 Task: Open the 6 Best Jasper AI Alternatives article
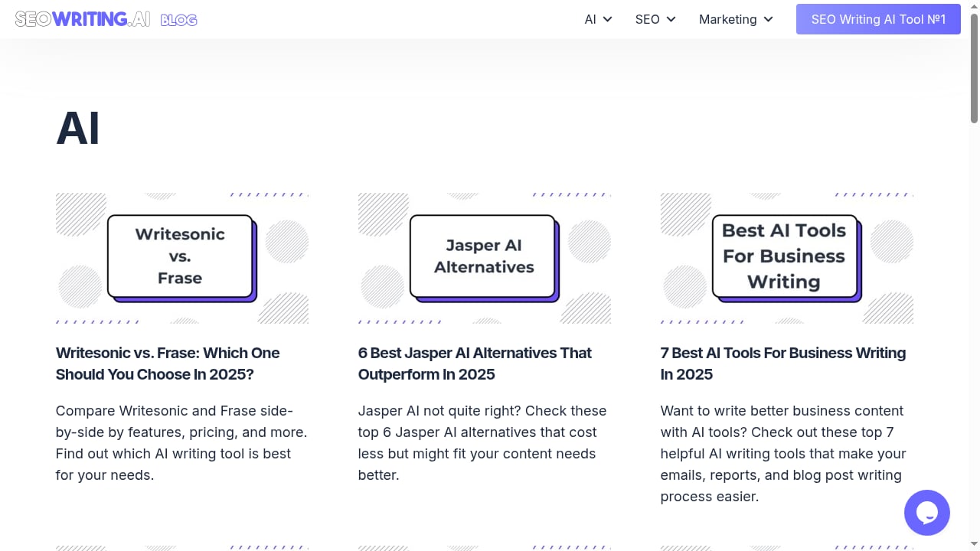[475, 364]
